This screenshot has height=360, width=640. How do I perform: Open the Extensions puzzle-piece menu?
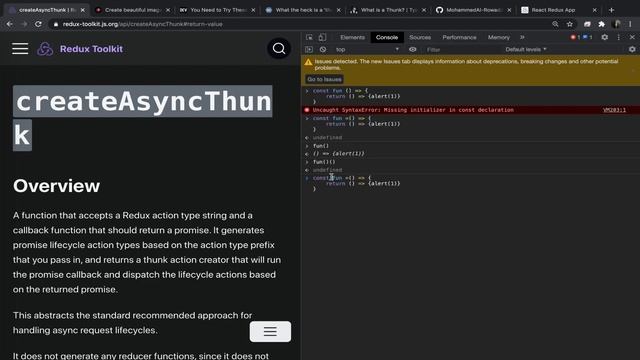(x=602, y=24)
